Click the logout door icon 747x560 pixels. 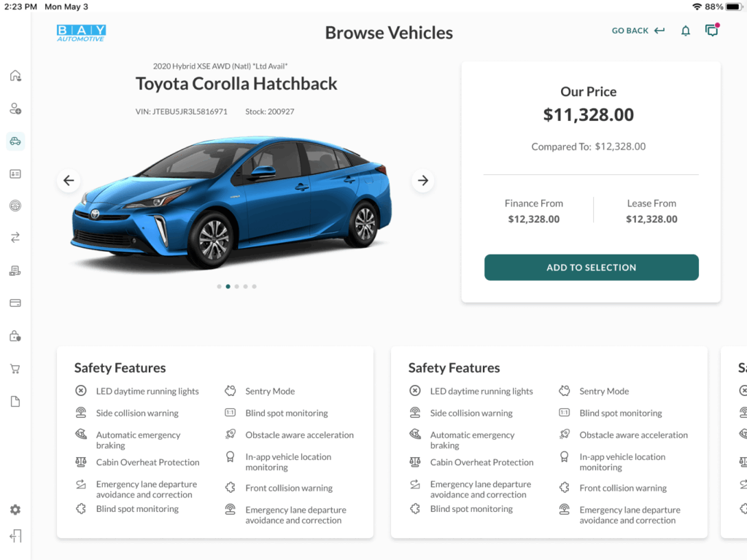point(15,536)
